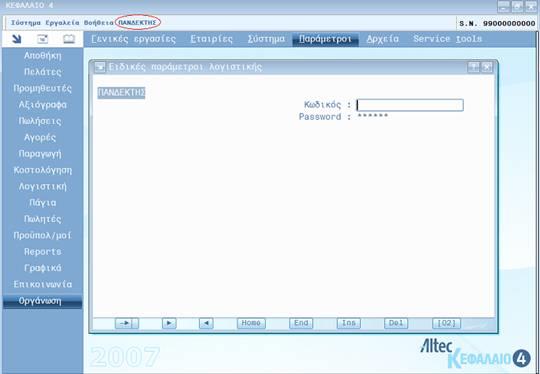Click the right arrow navigation button
The image size is (540, 374).
coord(169,323)
